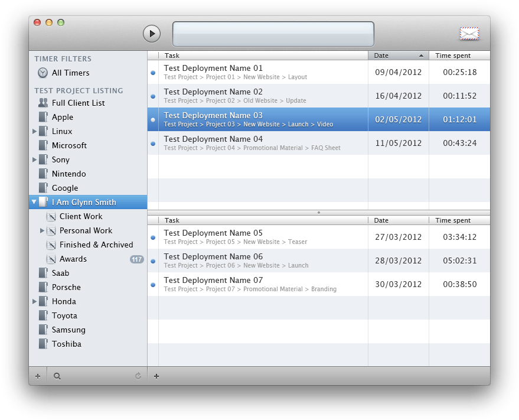Viewport: 519px width, 420px height.
Task: Click the search magnifier icon in sidebar footer
Action: [57, 376]
